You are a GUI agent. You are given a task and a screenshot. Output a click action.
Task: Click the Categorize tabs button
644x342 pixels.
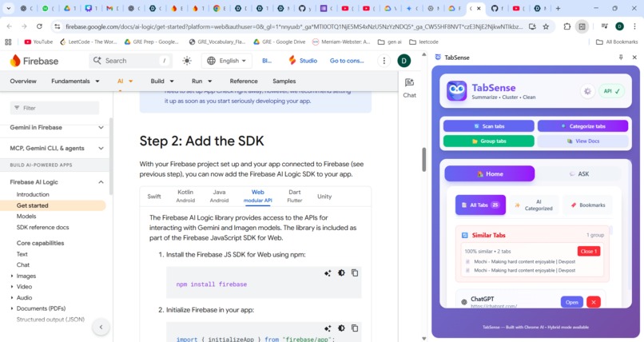582,126
